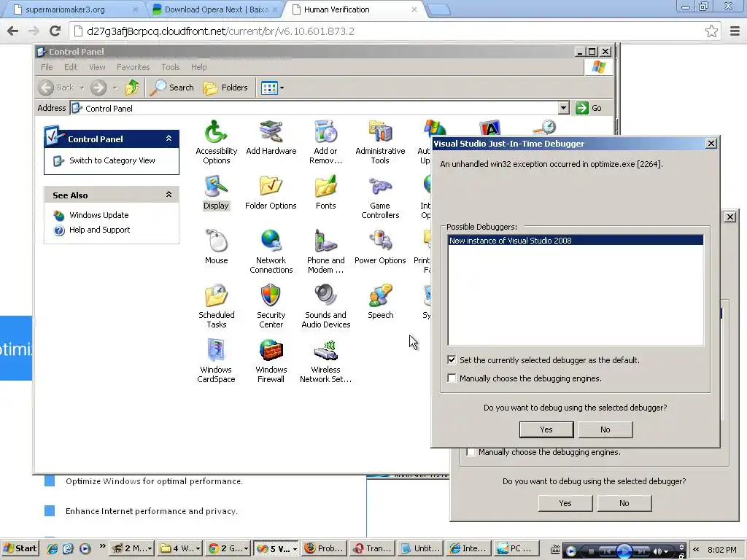Open the Forward history dropdown arrow

(115, 87)
